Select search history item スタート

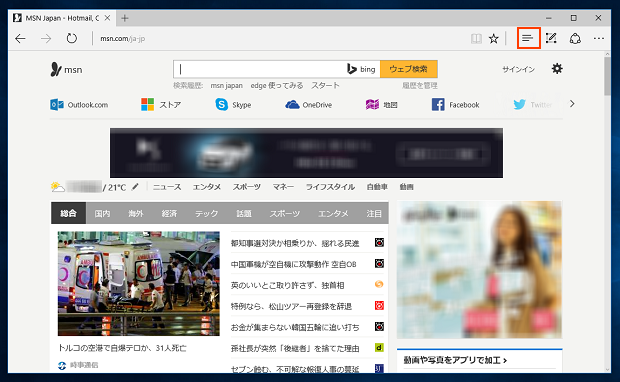(325, 85)
